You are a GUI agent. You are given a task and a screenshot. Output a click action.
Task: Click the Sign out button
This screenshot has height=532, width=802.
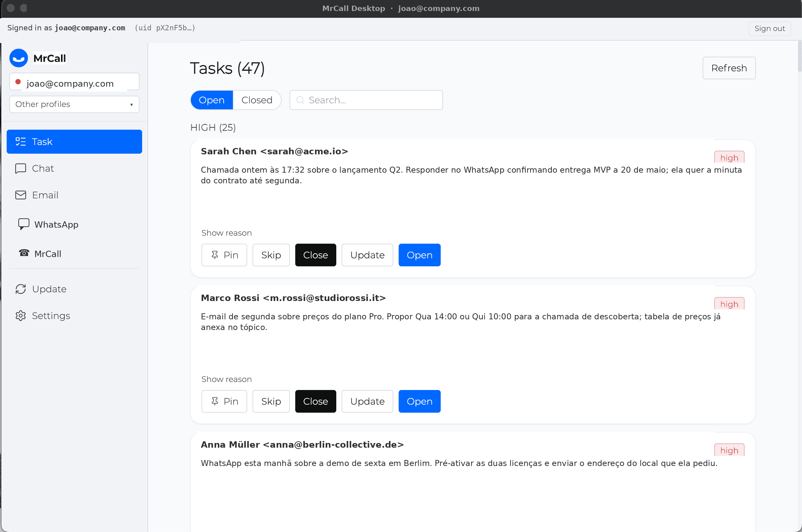tap(770, 28)
